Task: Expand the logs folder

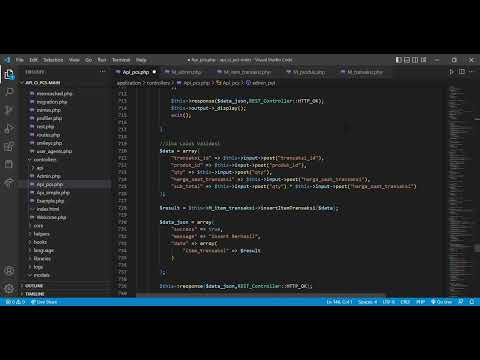Action: tap(38, 267)
